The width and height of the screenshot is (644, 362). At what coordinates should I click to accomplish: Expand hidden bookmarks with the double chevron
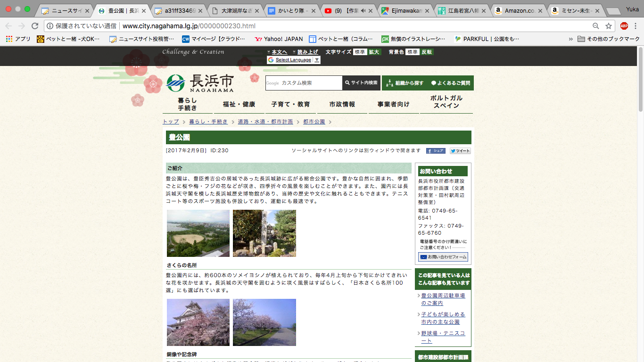(571, 39)
